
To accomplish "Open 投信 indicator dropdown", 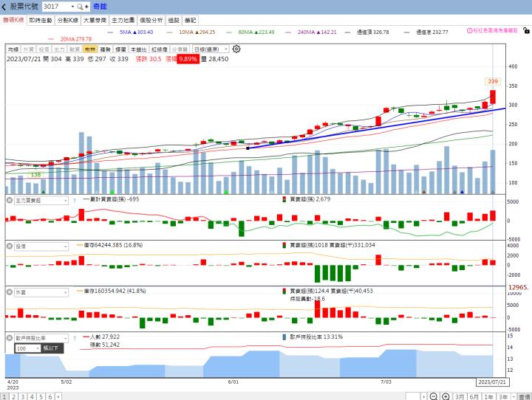I will [x=41, y=246].
